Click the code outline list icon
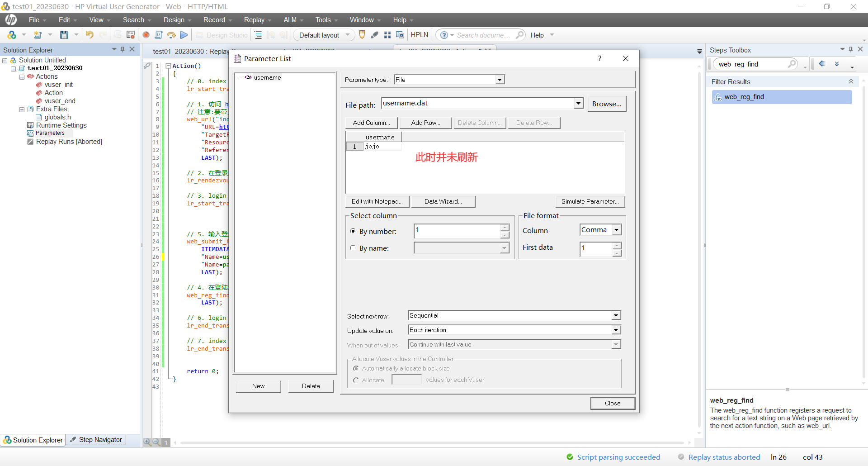Screen dimensions: 868x466 (258, 35)
